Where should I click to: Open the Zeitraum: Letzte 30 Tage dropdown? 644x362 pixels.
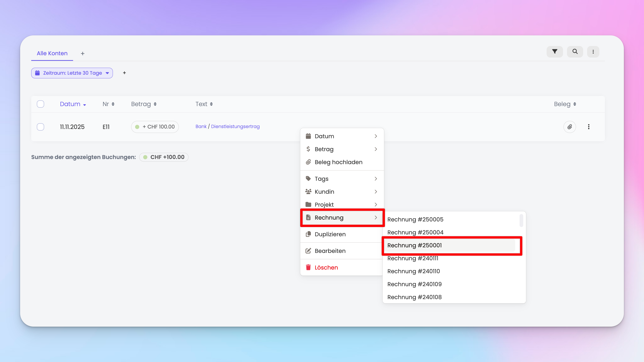72,73
